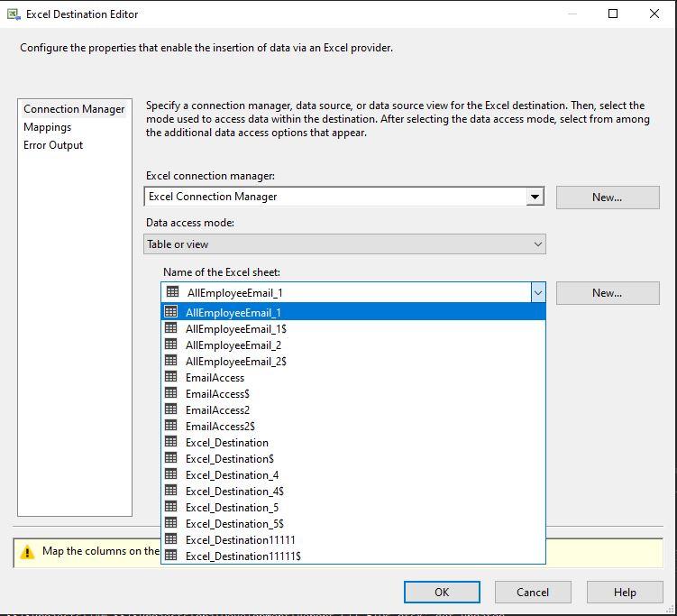
Task: Select Excel_Destination$ sheet
Action: point(353,458)
